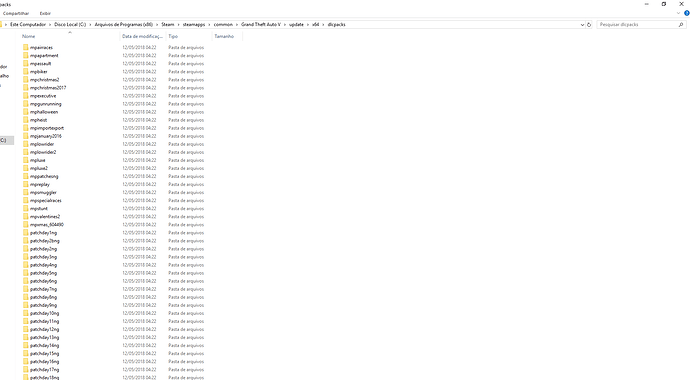
Task: Go to the update breadcrumb folder
Action: click(296, 25)
